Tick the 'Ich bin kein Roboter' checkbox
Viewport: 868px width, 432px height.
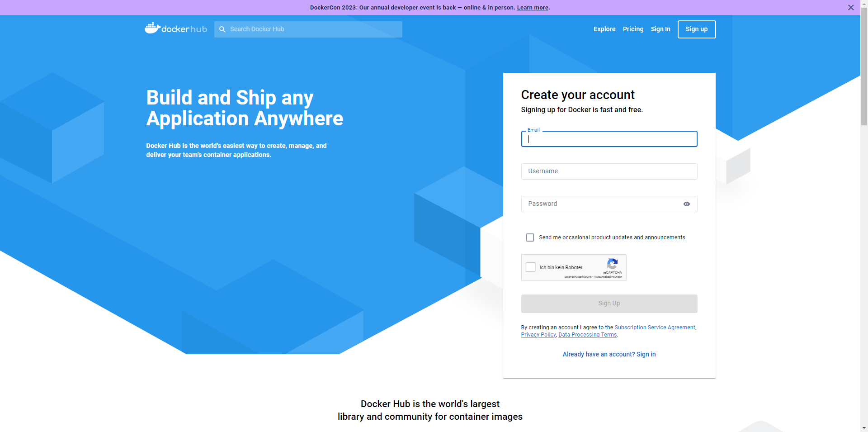[531, 267]
